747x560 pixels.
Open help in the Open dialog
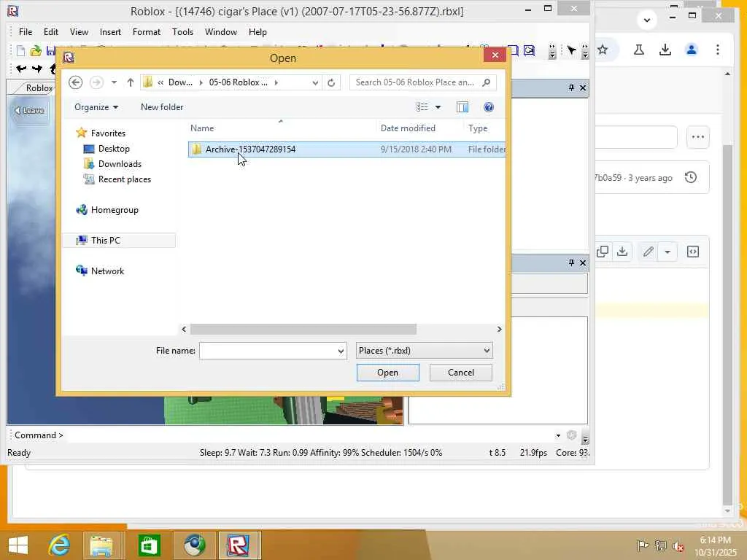(x=488, y=107)
